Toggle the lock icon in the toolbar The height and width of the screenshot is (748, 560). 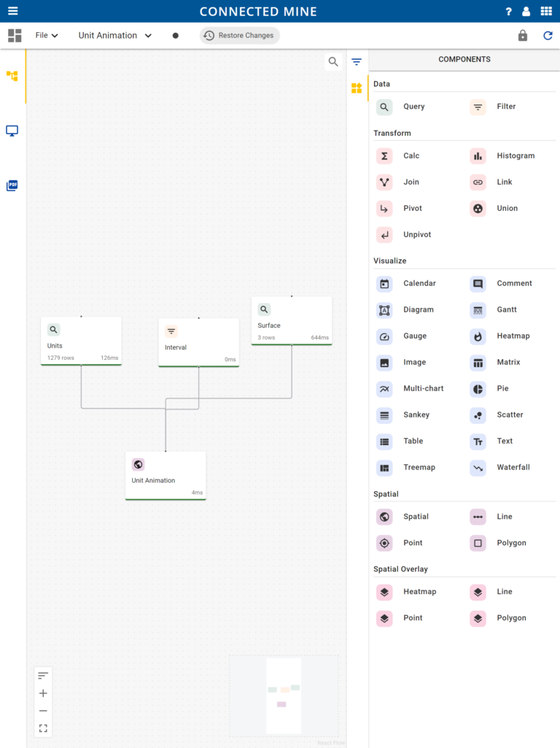(522, 34)
